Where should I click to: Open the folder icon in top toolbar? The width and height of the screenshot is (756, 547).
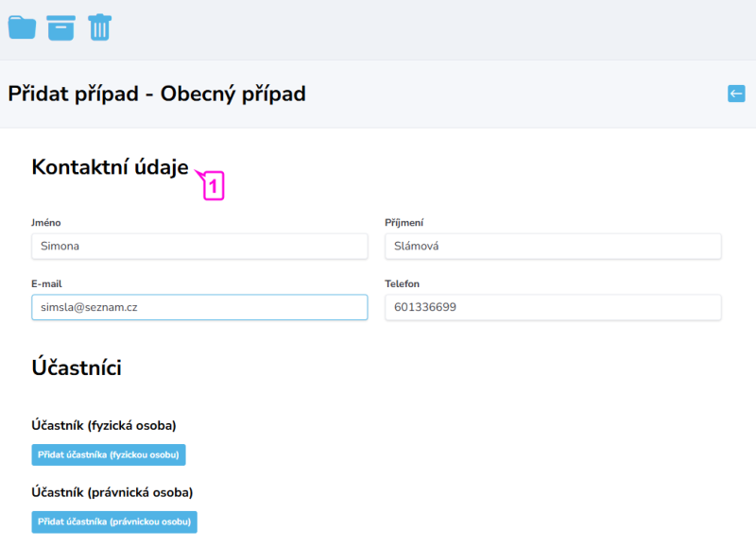coord(22,27)
